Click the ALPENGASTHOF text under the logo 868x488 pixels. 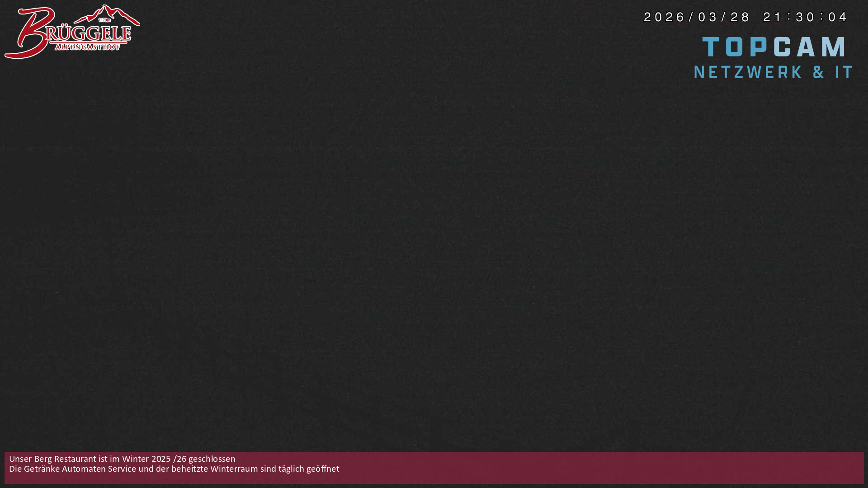tap(87, 47)
